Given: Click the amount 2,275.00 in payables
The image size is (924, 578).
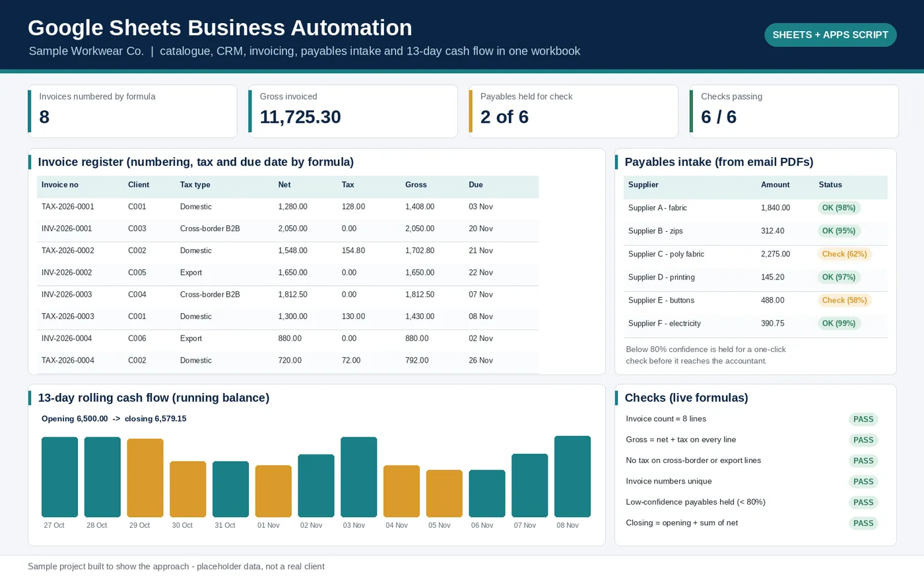Looking at the screenshot, I should click(775, 254).
